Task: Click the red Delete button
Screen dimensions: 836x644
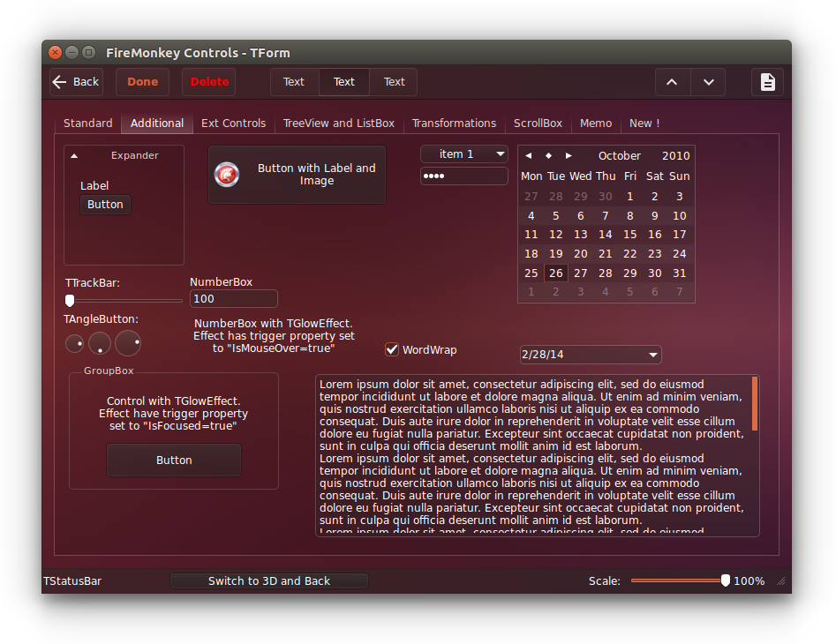Action: (209, 82)
